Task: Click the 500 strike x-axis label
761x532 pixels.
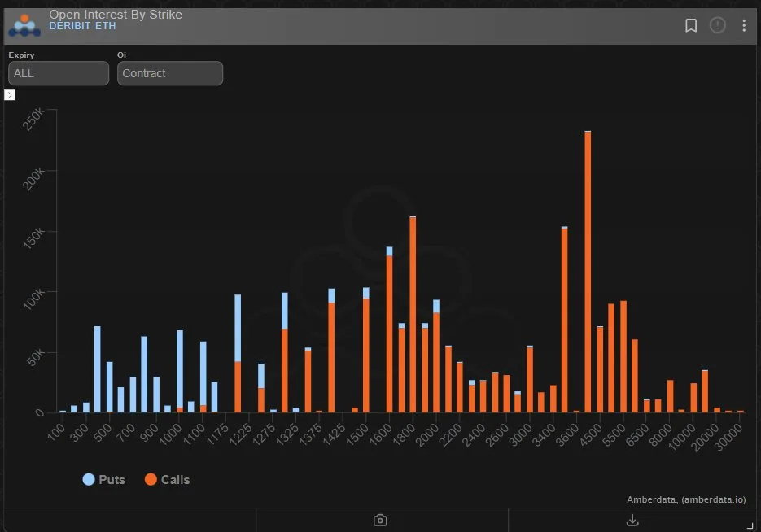Action: tap(103, 432)
